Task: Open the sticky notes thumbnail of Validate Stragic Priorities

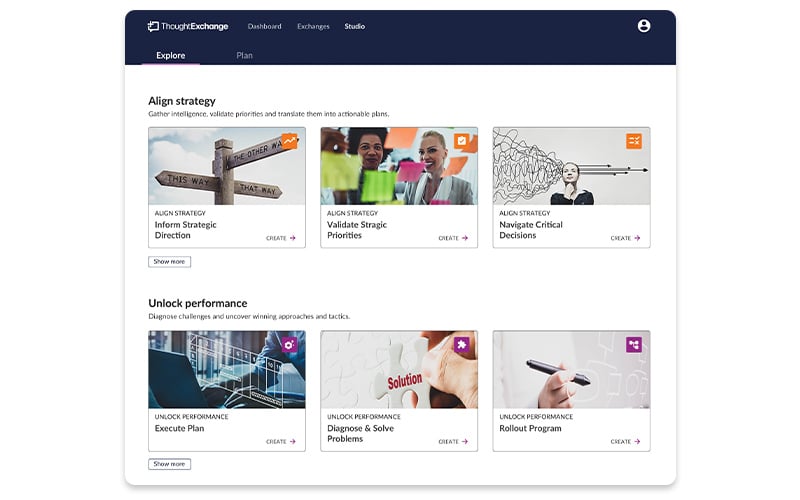Action: tap(399, 166)
